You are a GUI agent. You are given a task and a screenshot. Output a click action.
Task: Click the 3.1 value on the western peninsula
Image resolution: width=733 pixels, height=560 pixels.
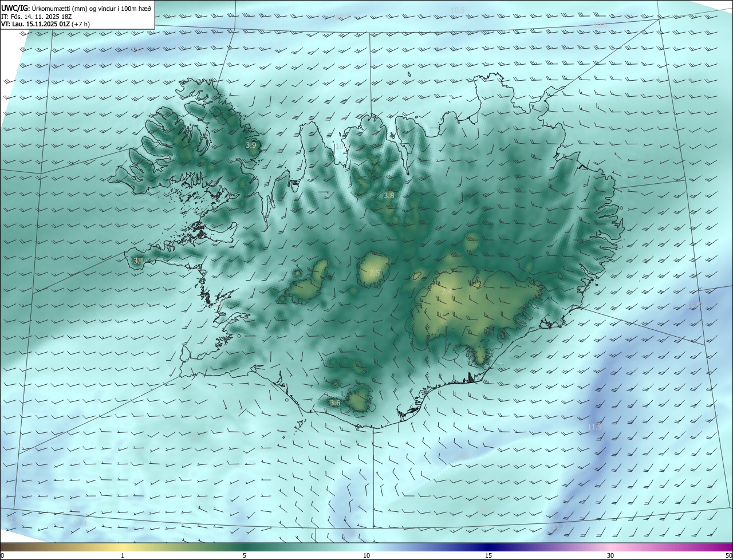pyautogui.click(x=138, y=261)
